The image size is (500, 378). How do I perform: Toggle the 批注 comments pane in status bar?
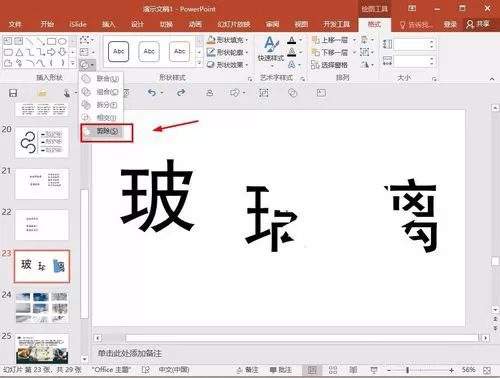[x=281, y=370]
